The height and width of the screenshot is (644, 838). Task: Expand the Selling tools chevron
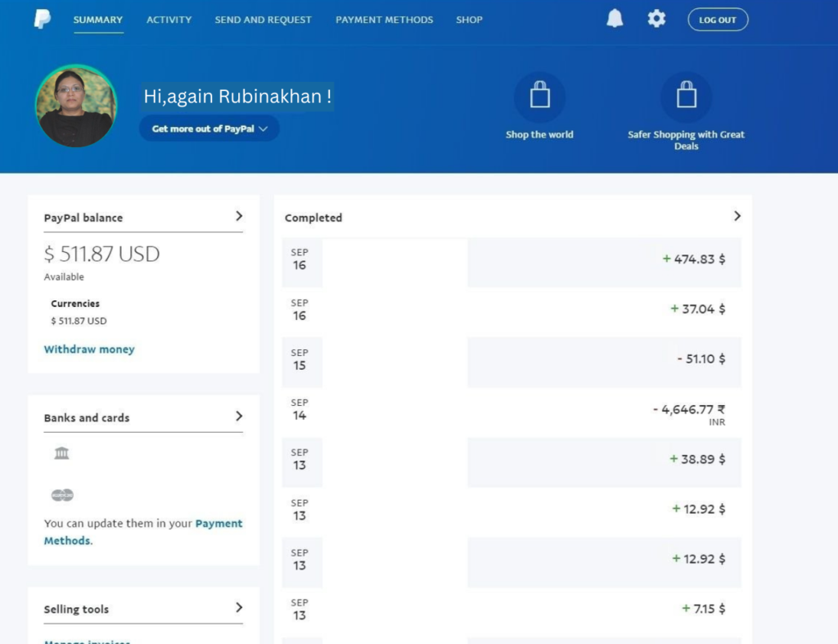click(239, 607)
